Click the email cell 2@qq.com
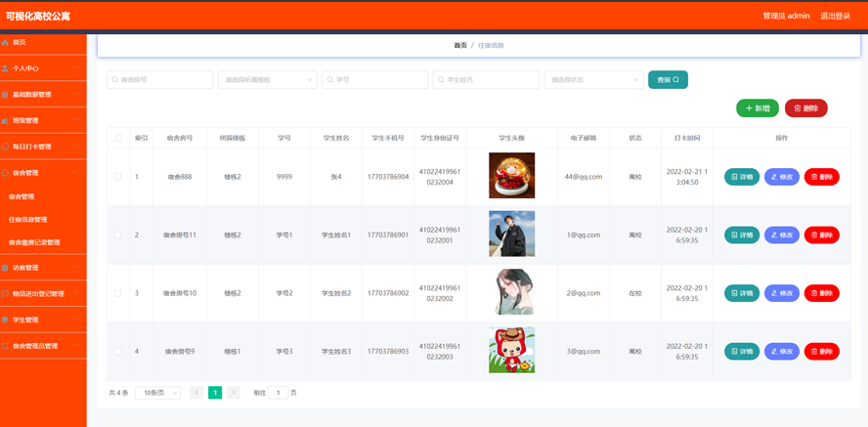This screenshot has height=427, width=868. [584, 293]
